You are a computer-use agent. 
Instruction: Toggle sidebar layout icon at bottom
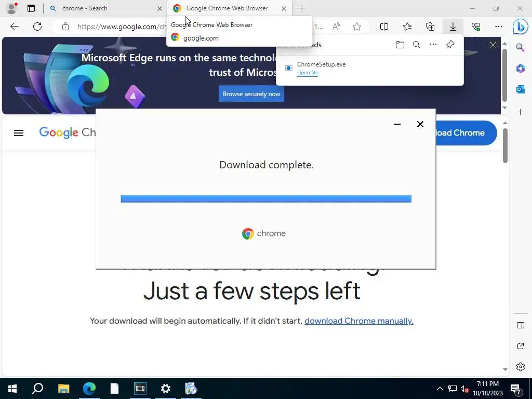tap(521, 325)
